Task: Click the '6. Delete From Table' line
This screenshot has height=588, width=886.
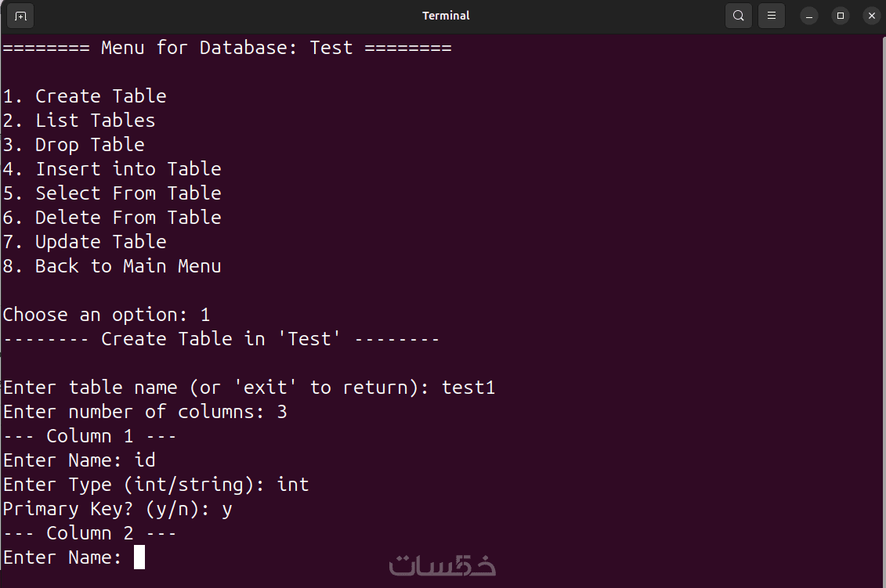Action: 112,218
